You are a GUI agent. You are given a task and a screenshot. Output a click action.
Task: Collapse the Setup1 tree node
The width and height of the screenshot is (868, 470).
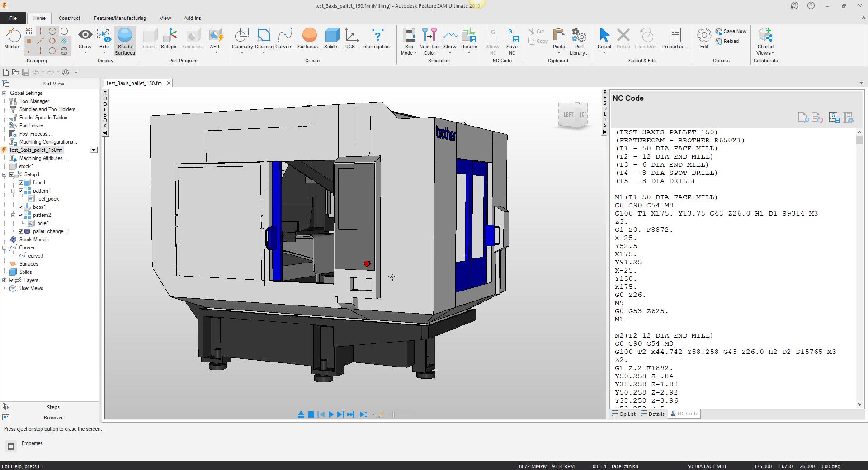5,174
